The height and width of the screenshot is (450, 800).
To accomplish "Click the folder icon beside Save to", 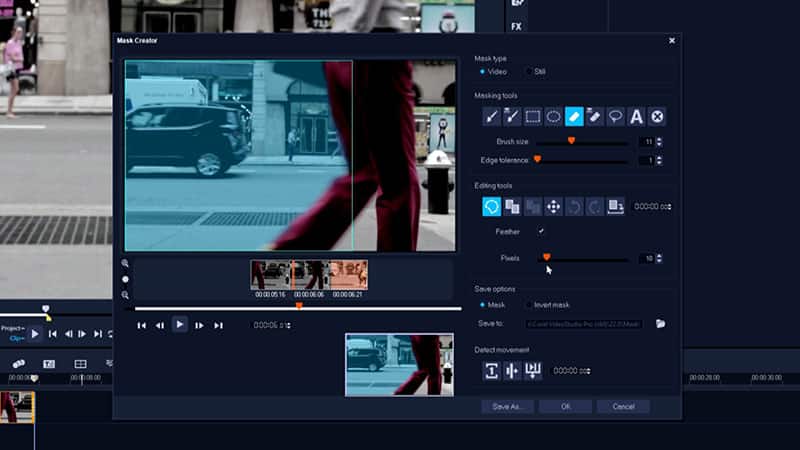I will pos(660,324).
